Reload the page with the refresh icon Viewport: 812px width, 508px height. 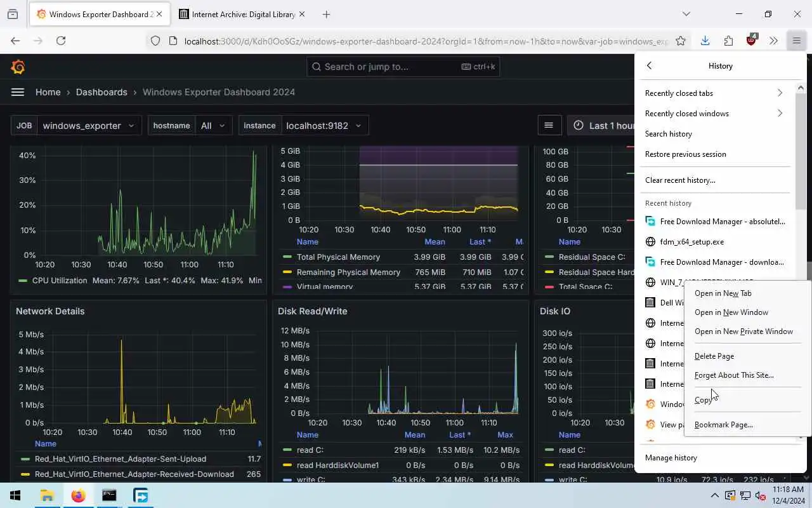point(61,41)
